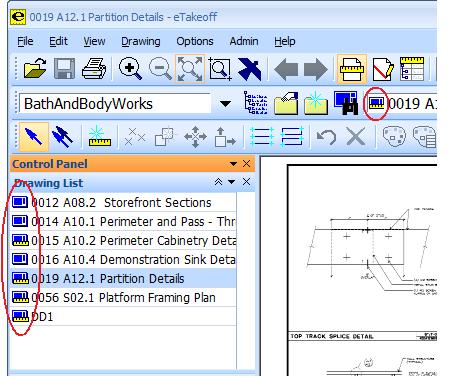Toggle the measurement page ruler icon
Screen dimensions: 452x376
point(352,69)
